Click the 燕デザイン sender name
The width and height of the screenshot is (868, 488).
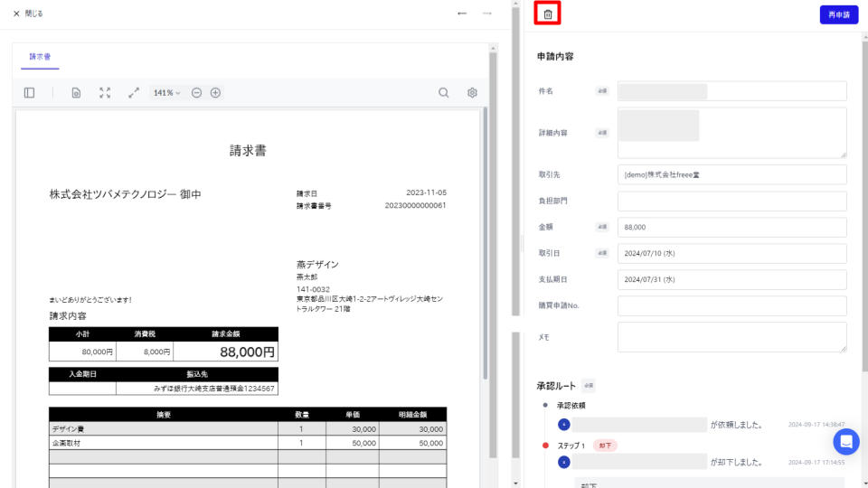click(317, 265)
